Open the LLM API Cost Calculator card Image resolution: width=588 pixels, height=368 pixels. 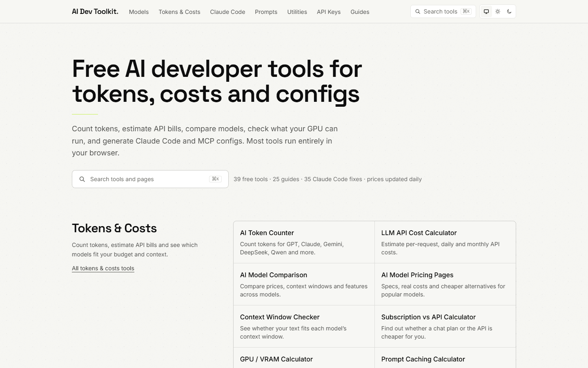click(x=445, y=242)
